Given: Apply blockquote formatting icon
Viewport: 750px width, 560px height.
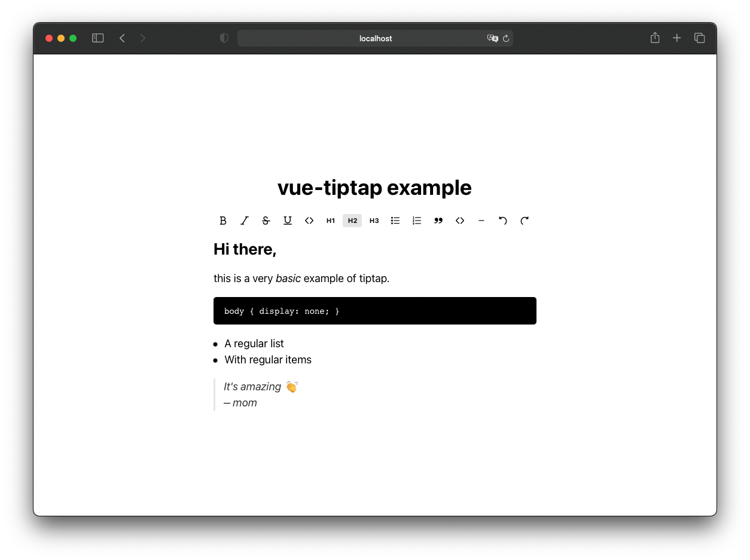Looking at the screenshot, I should click(x=438, y=221).
